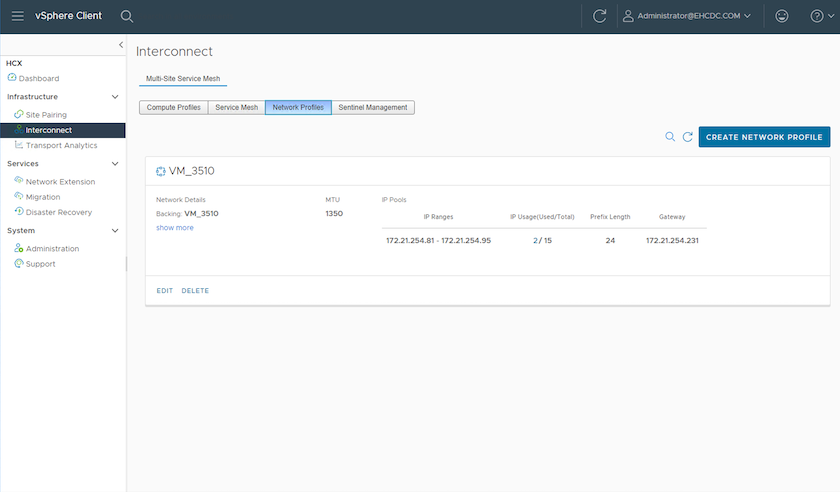
Task: Click the network profile search icon
Action: [x=670, y=137]
